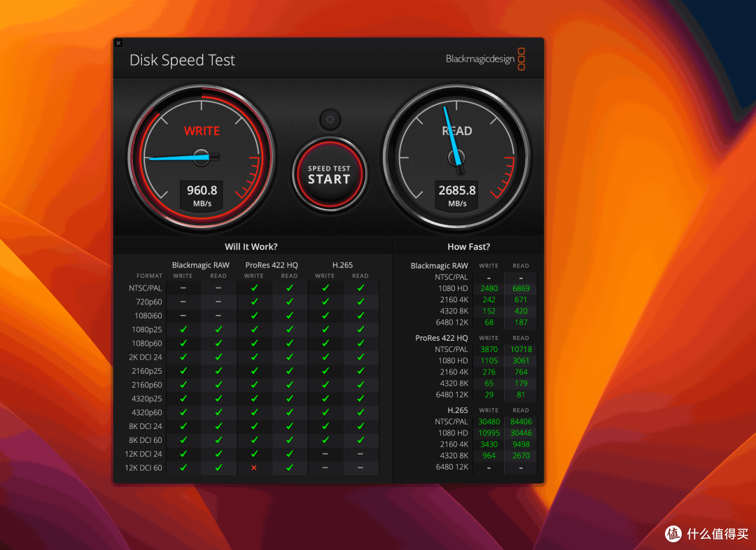Click the 10995 write value

coord(489,433)
